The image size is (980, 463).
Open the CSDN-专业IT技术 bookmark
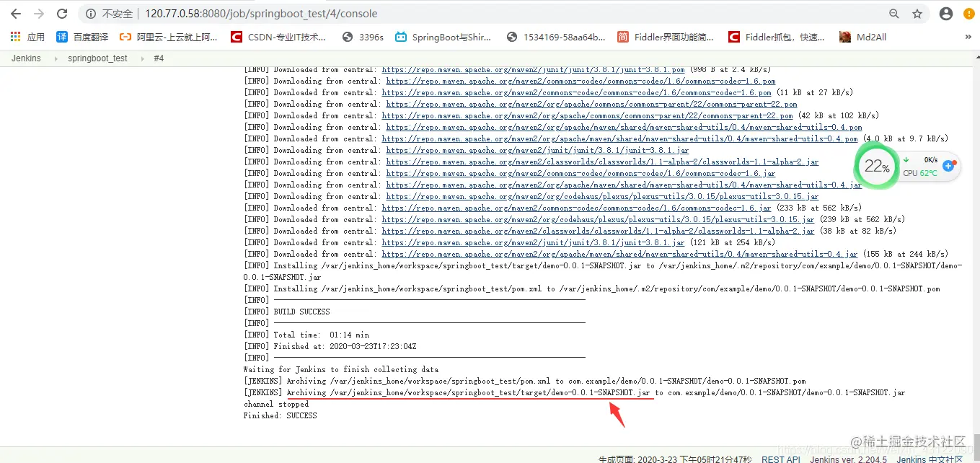(x=278, y=37)
